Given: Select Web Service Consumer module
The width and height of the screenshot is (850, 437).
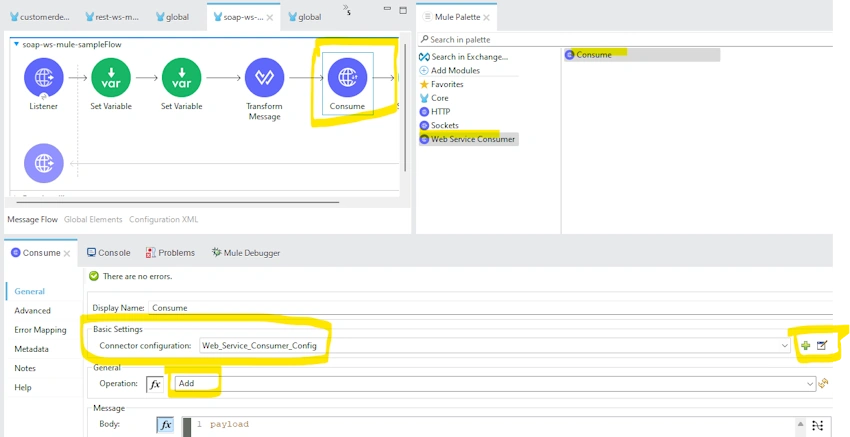Looking at the screenshot, I should pyautogui.click(x=468, y=139).
